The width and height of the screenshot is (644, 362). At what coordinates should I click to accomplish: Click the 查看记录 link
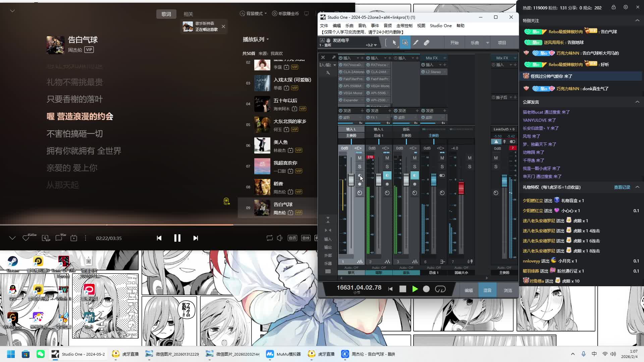622,187
